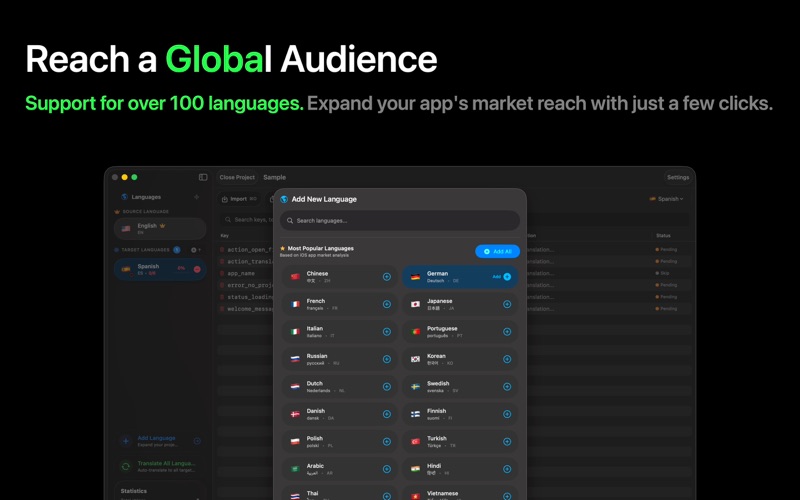Click the Dutch language name
The image size is (800, 500).
click(315, 384)
